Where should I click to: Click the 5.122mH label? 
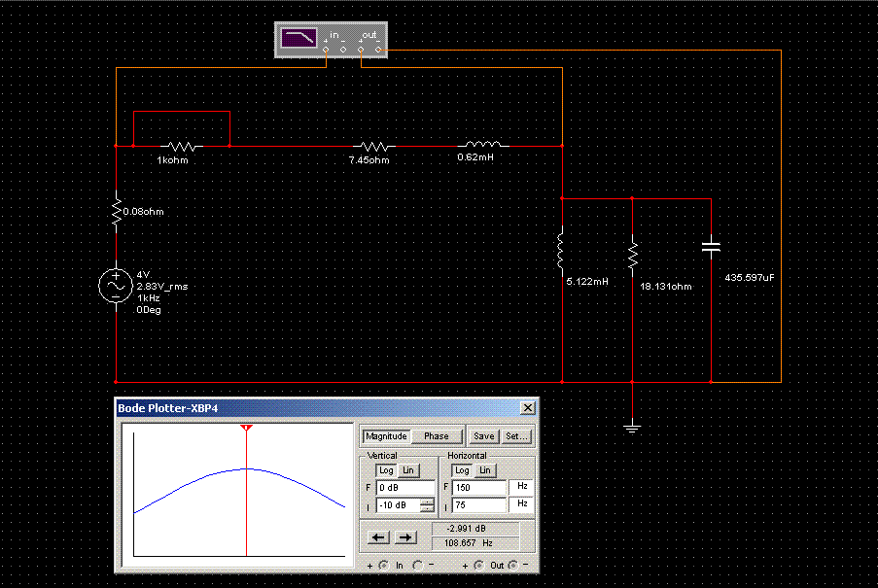click(x=587, y=282)
